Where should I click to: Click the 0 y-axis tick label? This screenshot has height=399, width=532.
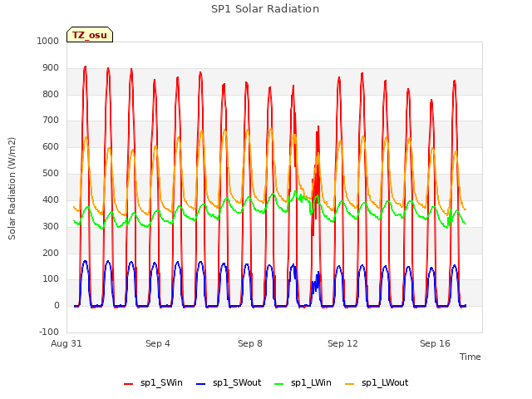point(57,306)
